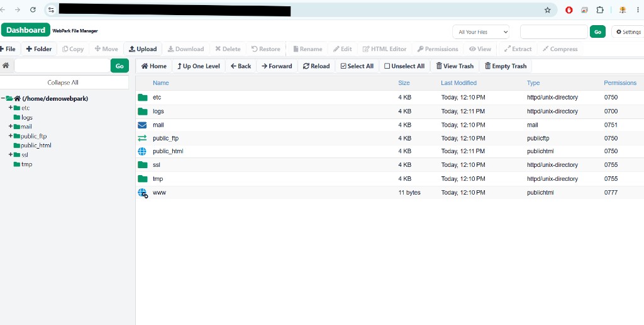The image size is (644, 325).
Task: Click the home icon beside path field
Action: tap(6, 66)
